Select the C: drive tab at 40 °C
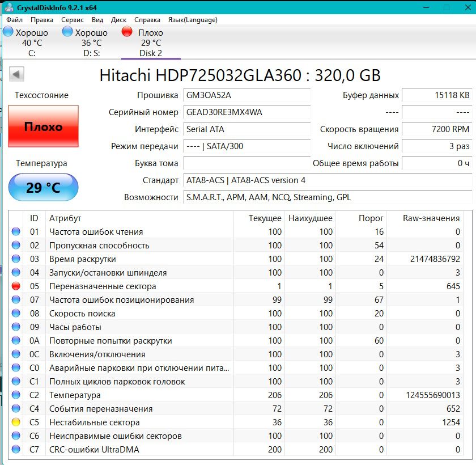 point(32,43)
